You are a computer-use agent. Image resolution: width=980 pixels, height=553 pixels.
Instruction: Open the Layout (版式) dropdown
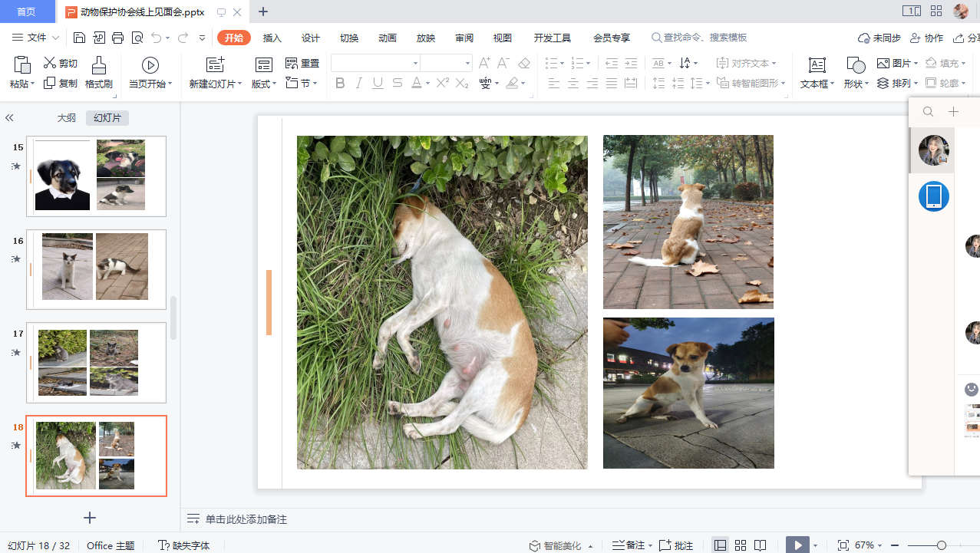click(x=264, y=84)
